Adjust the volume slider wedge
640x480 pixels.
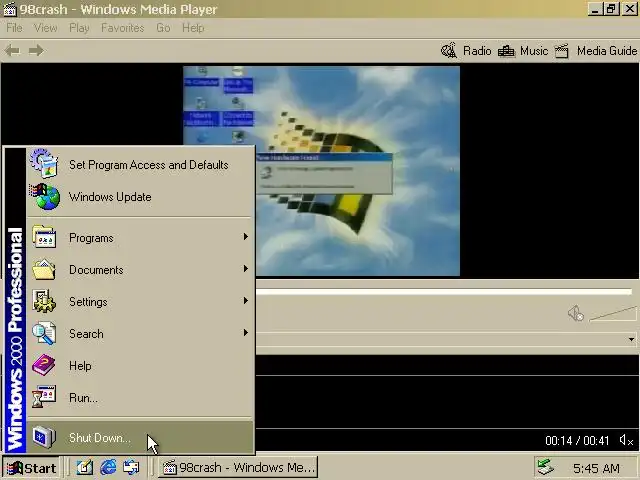point(613,314)
